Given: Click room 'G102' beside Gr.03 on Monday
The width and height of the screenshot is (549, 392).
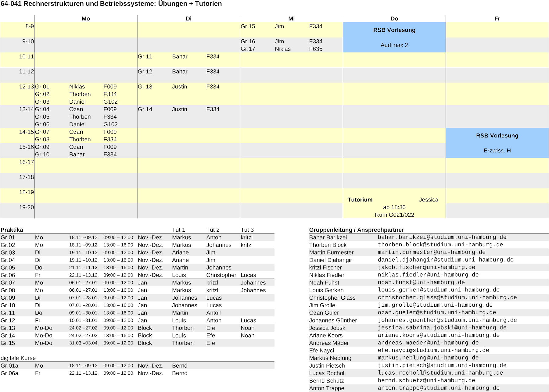Looking at the screenshot, I should pos(110,102).
